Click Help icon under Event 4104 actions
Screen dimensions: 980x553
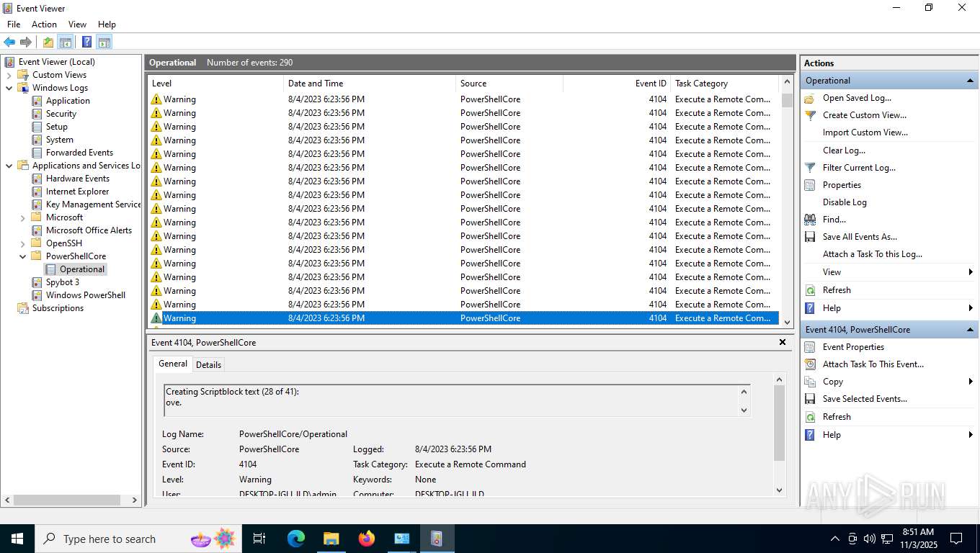(810, 435)
